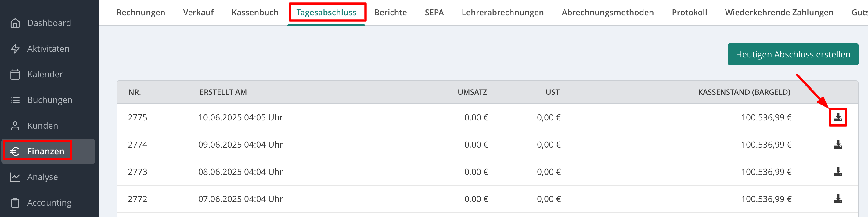Download daily closing number 2773

pyautogui.click(x=838, y=172)
